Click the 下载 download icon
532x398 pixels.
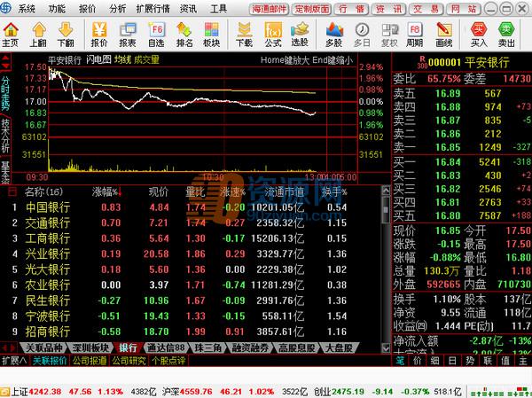(244, 35)
